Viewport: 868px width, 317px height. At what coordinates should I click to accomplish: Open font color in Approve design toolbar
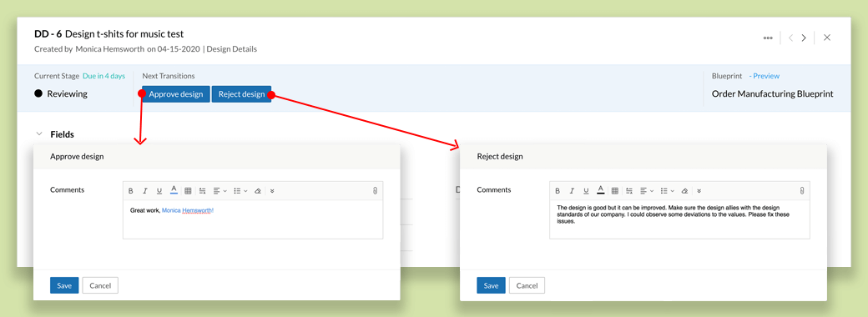tap(174, 190)
